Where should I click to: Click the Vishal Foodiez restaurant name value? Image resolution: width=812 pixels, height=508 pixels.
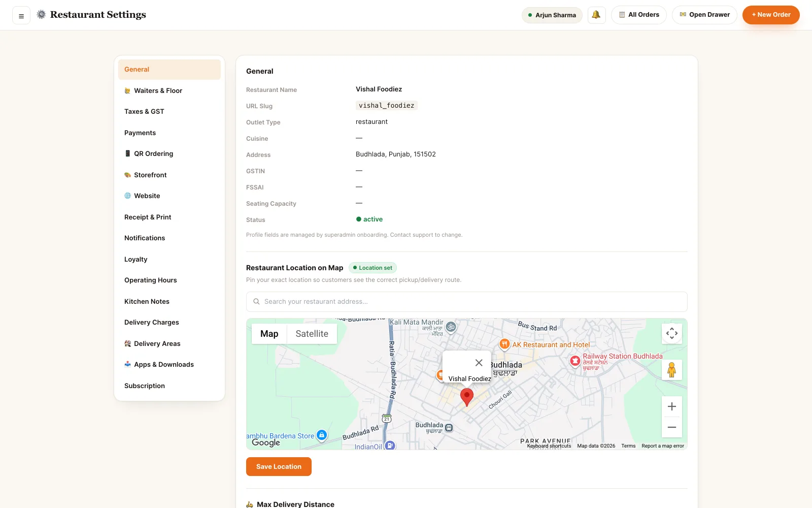(379, 89)
